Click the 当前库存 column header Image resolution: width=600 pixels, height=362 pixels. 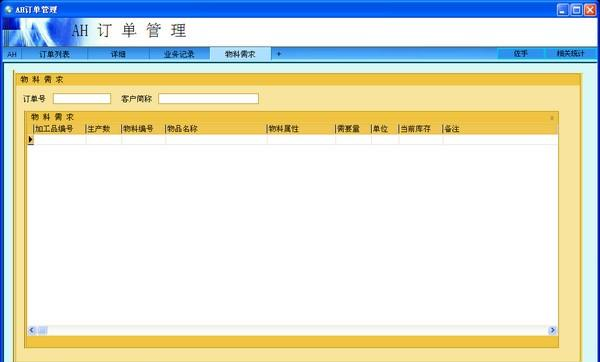(x=421, y=129)
